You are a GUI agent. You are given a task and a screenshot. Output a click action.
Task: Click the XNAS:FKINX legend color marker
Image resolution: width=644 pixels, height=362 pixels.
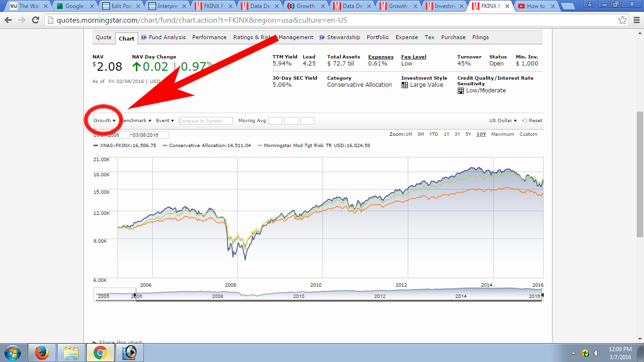point(96,146)
